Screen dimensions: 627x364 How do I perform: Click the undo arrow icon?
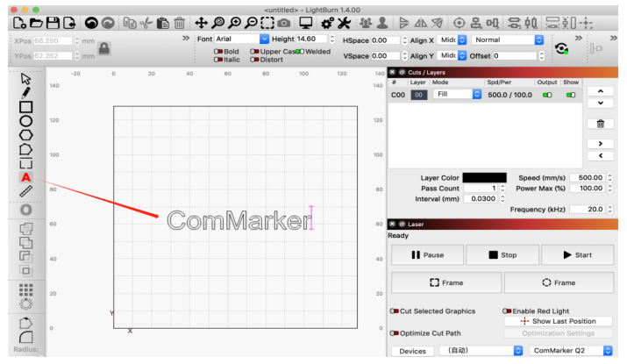pyautogui.click(x=91, y=23)
